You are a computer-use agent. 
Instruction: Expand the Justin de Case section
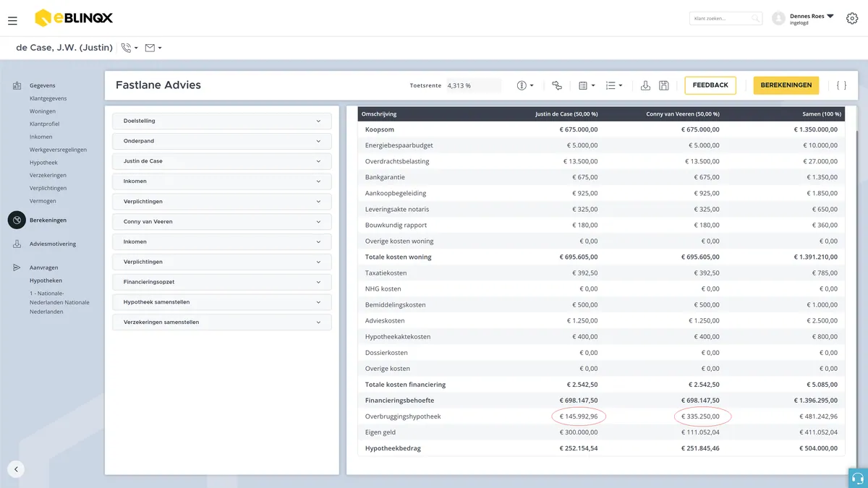pos(222,161)
